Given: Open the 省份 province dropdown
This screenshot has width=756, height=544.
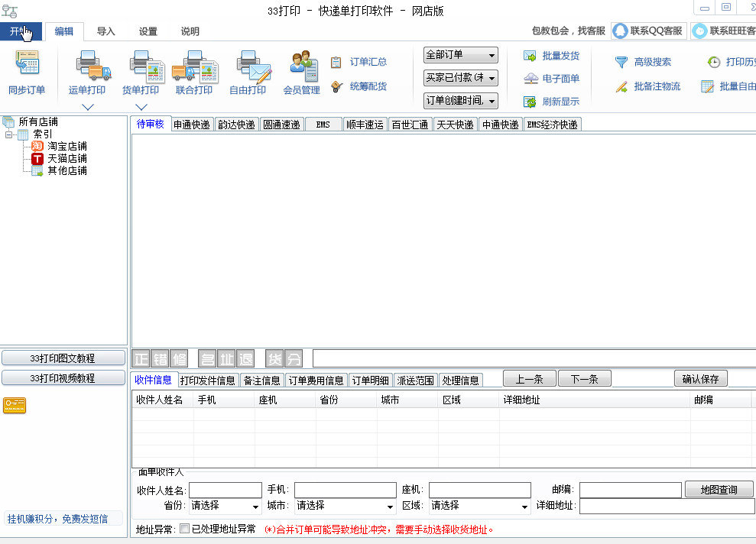Looking at the screenshot, I should [225, 506].
